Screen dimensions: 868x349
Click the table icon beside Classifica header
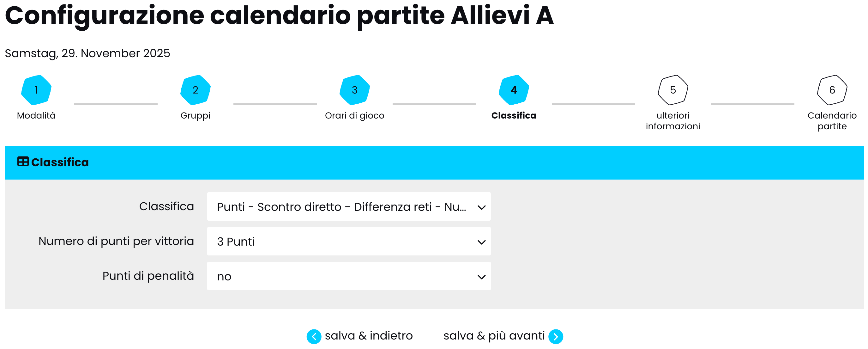point(23,162)
